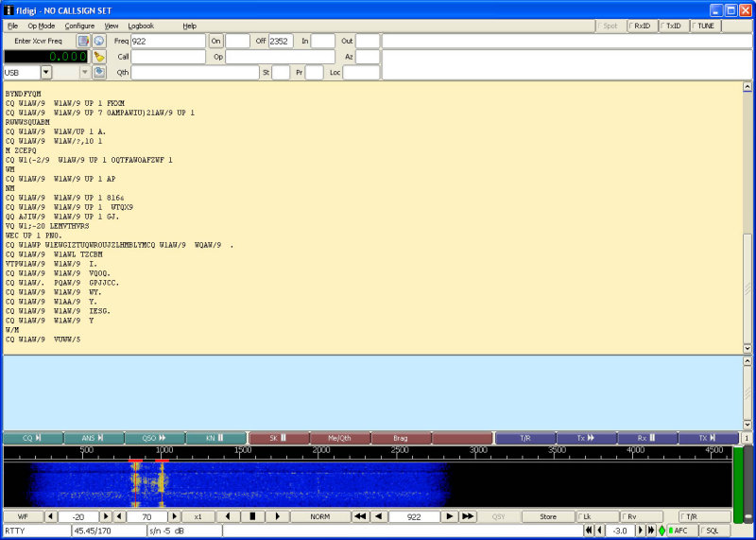The height and width of the screenshot is (540, 756).
Task: Click in the Qth input field
Action: pyautogui.click(x=195, y=73)
